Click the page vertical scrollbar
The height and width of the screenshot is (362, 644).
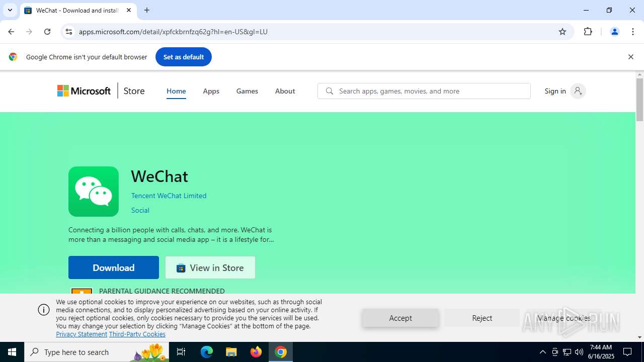click(x=639, y=100)
